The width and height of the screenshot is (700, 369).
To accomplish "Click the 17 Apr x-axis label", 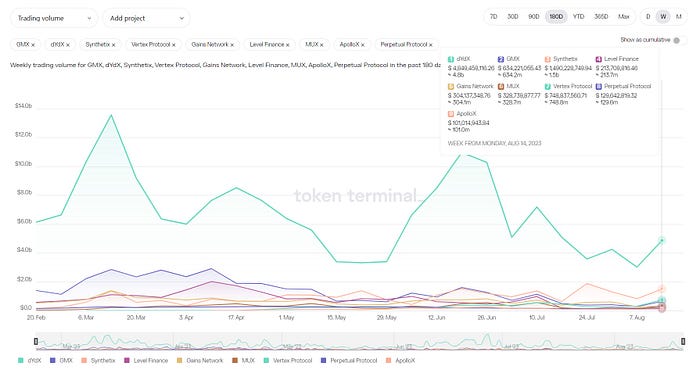I will tap(236, 318).
